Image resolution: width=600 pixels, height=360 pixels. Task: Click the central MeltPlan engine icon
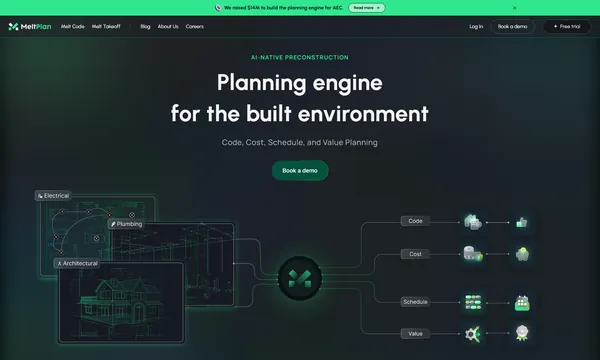(300, 278)
